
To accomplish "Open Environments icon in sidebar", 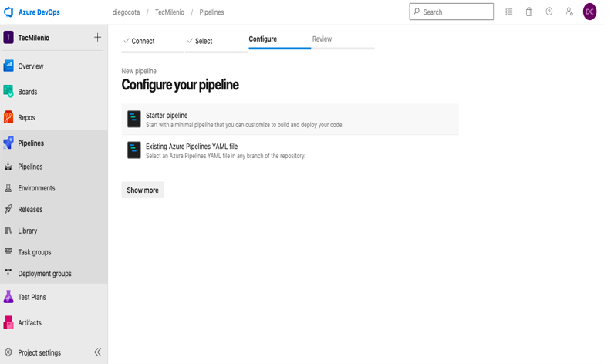I will (x=8, y=188).
